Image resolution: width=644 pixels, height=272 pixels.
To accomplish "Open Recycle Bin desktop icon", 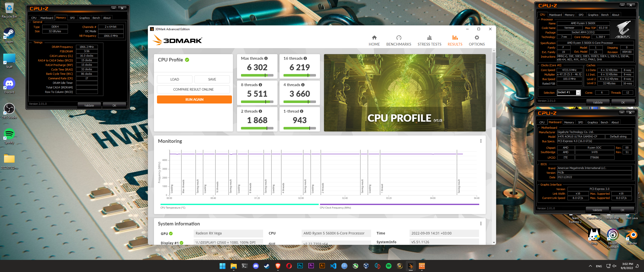I will pyautogui.click(x=9, y=11).
